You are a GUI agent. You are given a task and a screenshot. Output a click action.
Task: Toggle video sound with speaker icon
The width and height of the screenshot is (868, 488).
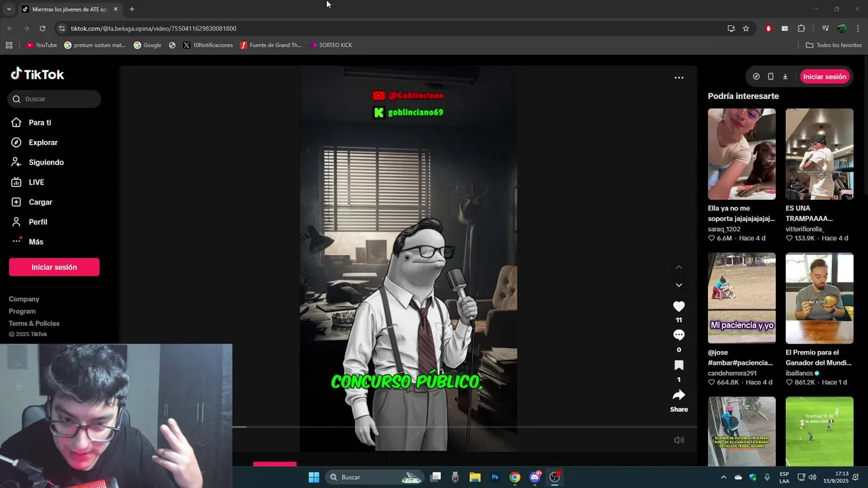tap(679, 440)
